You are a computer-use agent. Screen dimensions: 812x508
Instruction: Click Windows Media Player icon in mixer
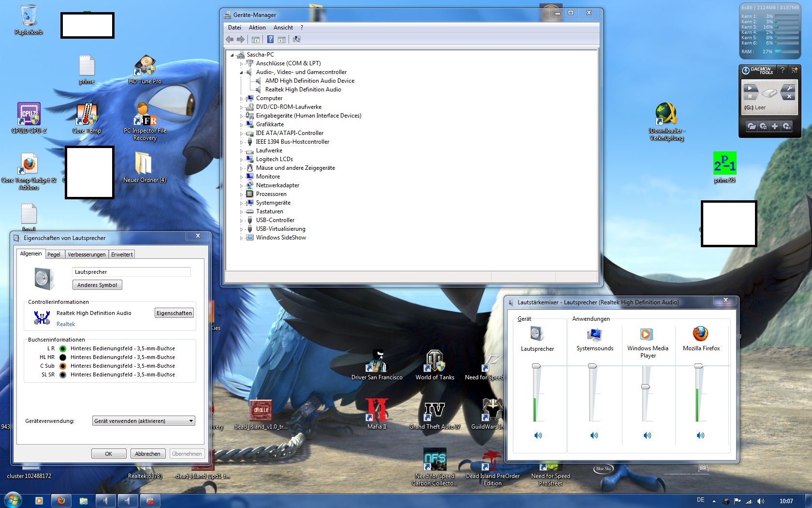pos(647,334)
